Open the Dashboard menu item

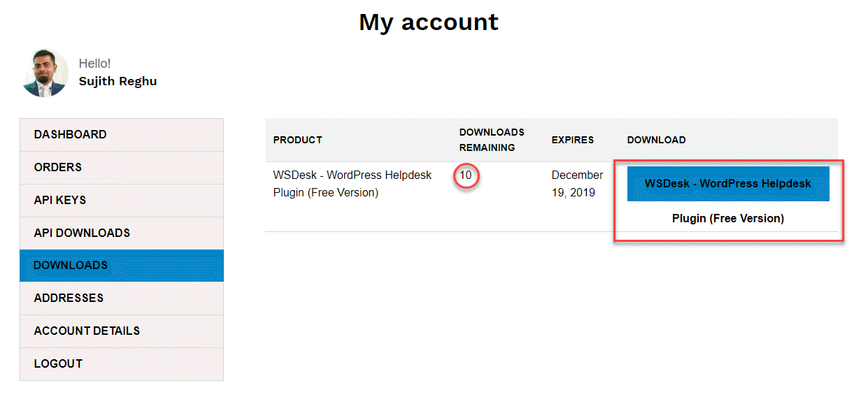(x=122, y=135)
